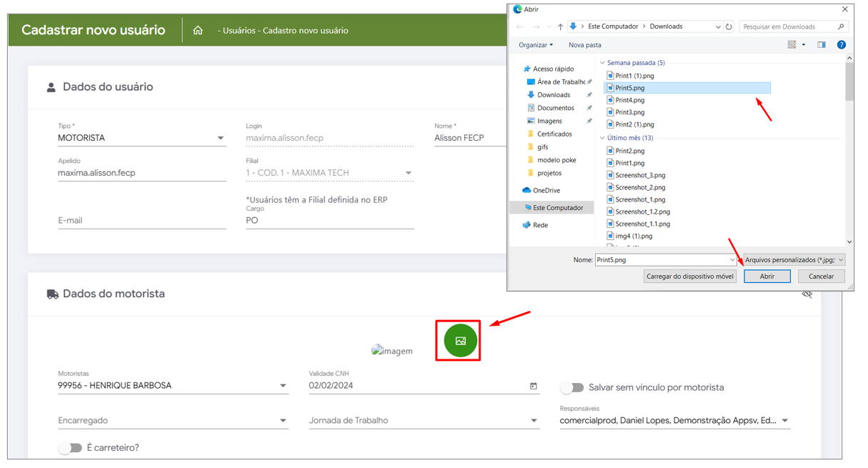
Task: Click the up-folder arrow in file dialog
Action: click(x=560, y=27)
